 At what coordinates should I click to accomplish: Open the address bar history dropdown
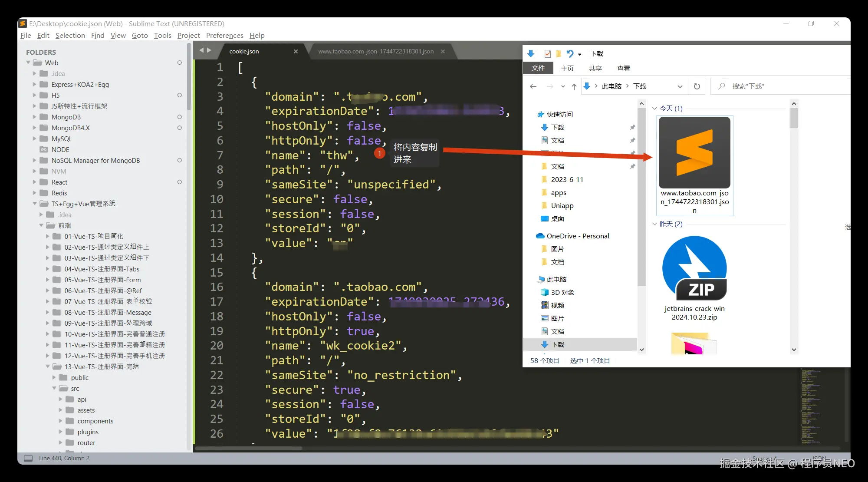[x=680, y=86]
